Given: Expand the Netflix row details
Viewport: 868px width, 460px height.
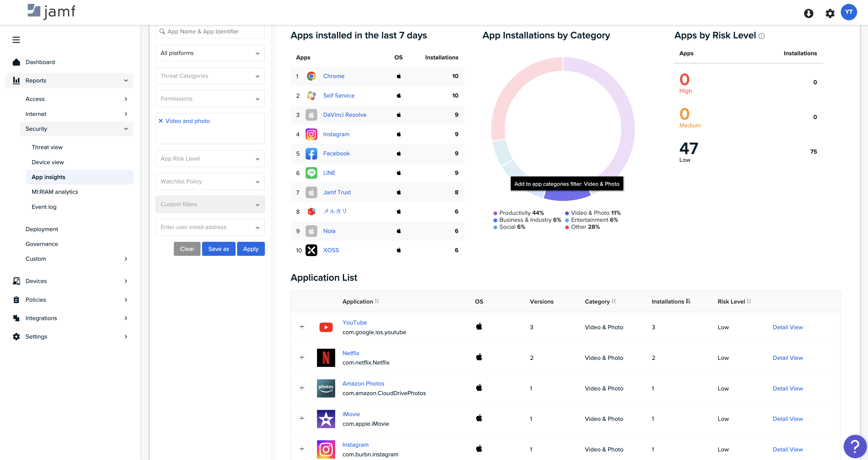Looking at the screenshot, I should point(302,357).
